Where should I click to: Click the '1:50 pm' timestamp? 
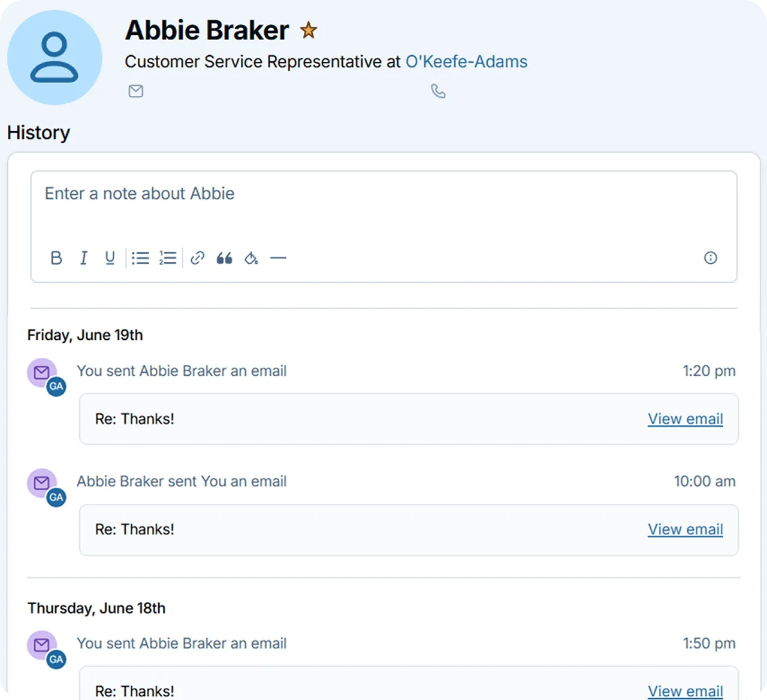click(x=709, y=643)
